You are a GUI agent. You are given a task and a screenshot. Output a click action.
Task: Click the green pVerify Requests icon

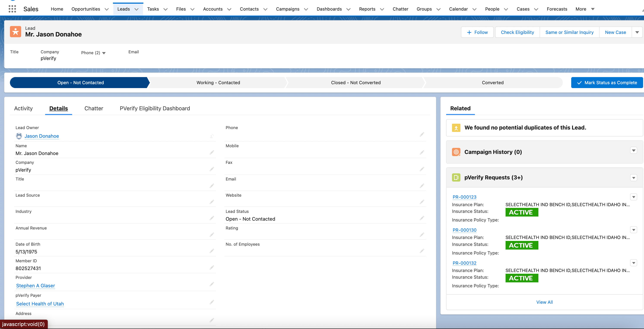(456, 177)
